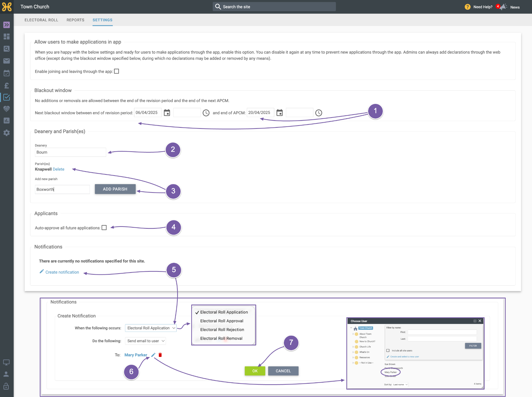Edit recipient Mary Parker with pencil icon
The image size is (532, 397).
[x=153, y=355]
